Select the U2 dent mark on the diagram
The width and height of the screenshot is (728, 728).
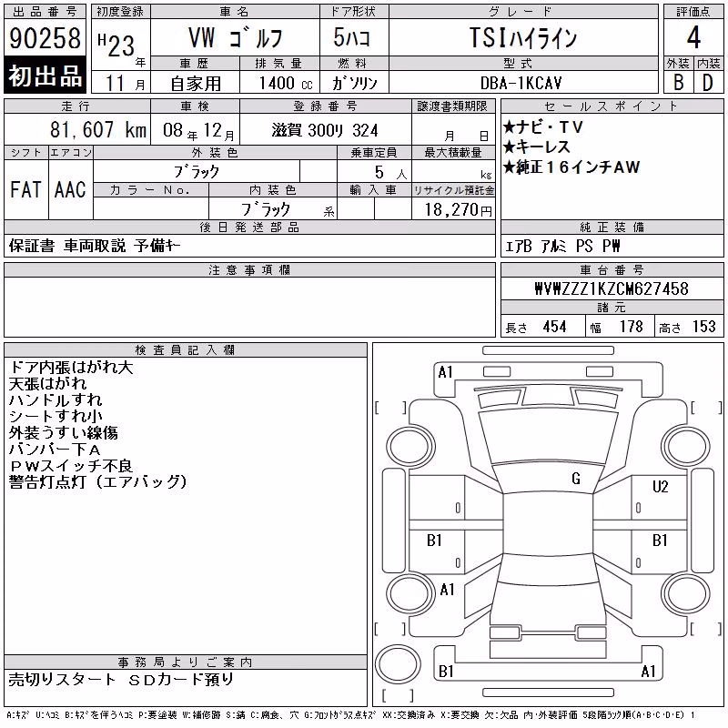(660, 487)
